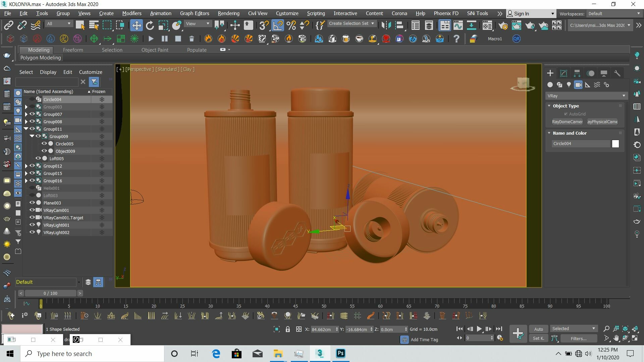
Task: Open the Utilities panel wrench icon
Action: [x=617, y=73]
